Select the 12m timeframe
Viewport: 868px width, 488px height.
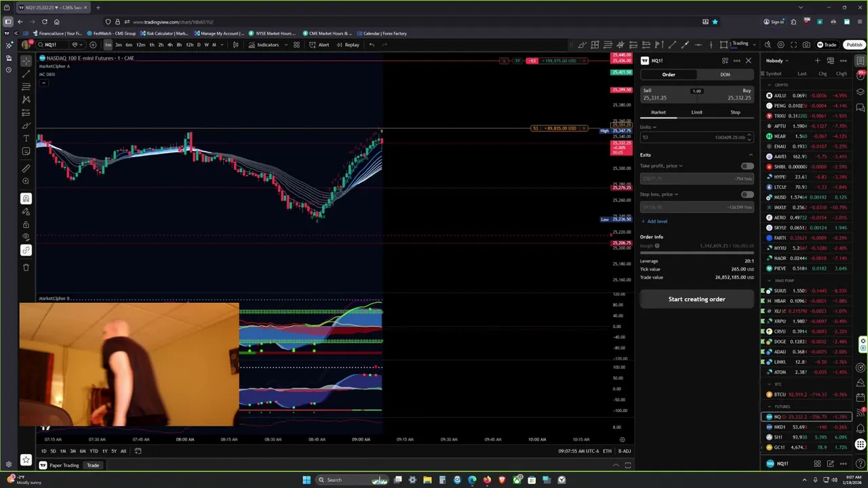140,45
